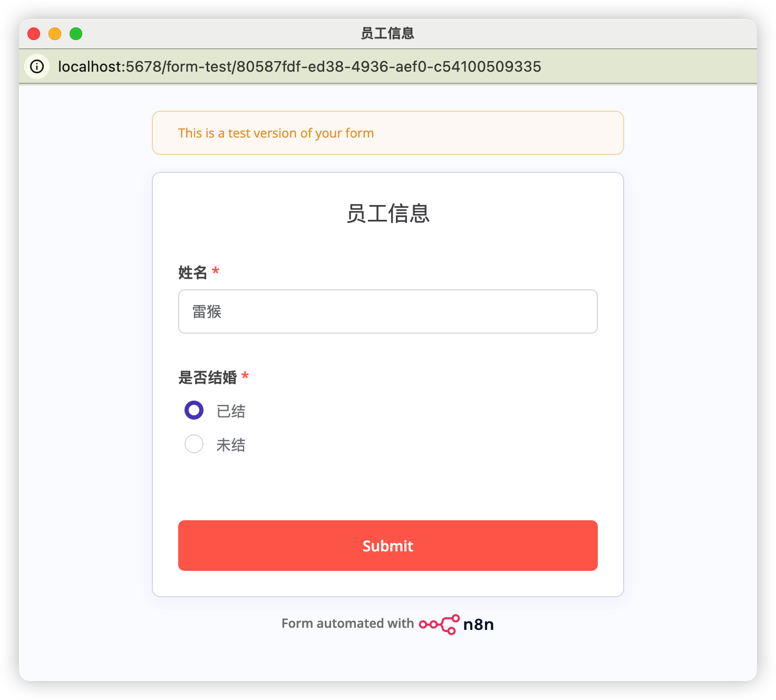The width and height of the screenshot is (776, 700).
Task: Choose the 未结 radio option
Action: coord(194,444)
